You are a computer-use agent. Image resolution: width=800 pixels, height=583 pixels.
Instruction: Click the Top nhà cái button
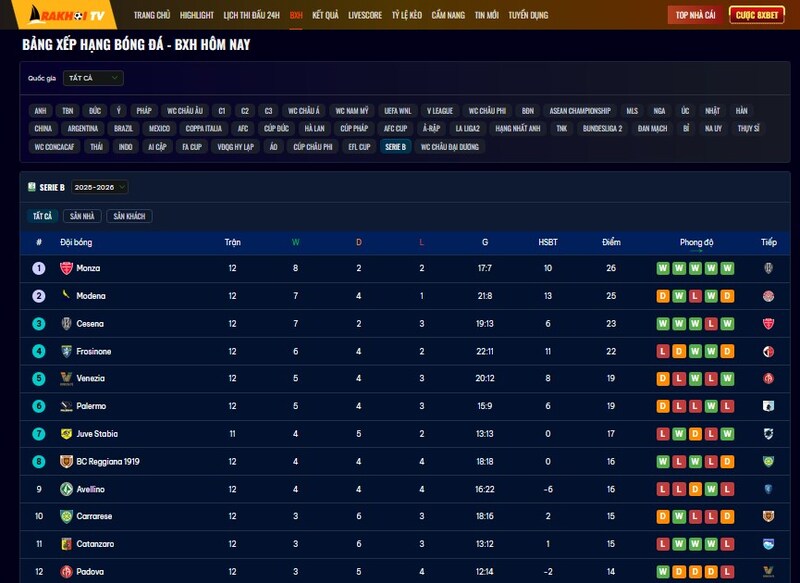(695, 15)
